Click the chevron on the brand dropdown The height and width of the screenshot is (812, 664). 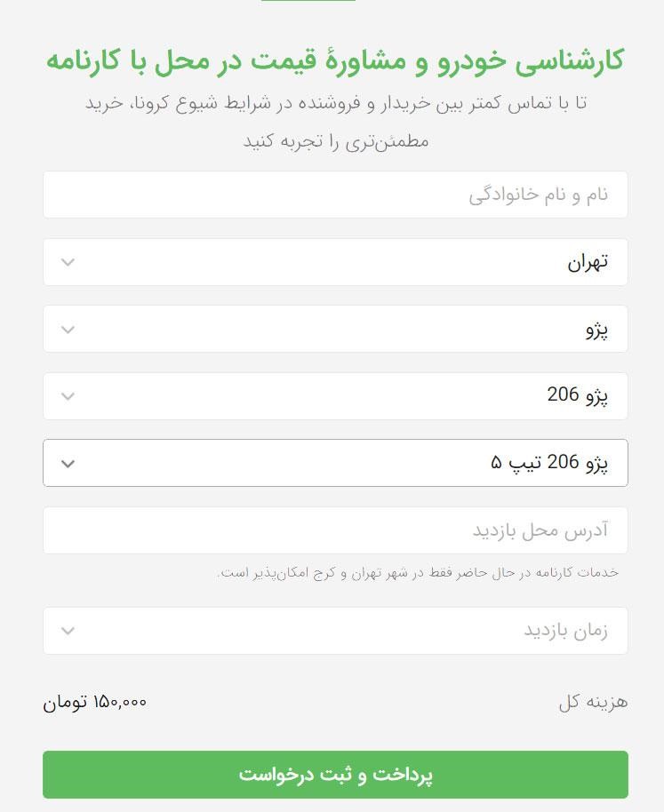pyautogui.click(x=68, y=329)
